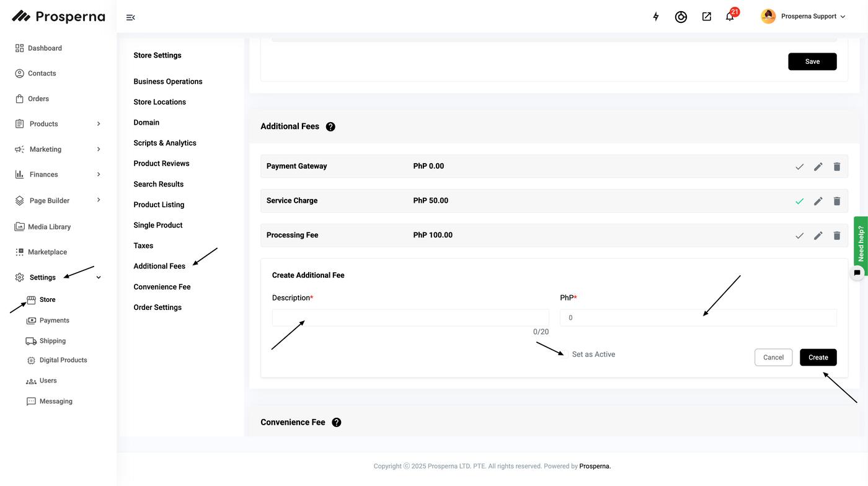Check the Set as Active checkbox
Viewport: 868px width, 486px height.
(565, 354)
